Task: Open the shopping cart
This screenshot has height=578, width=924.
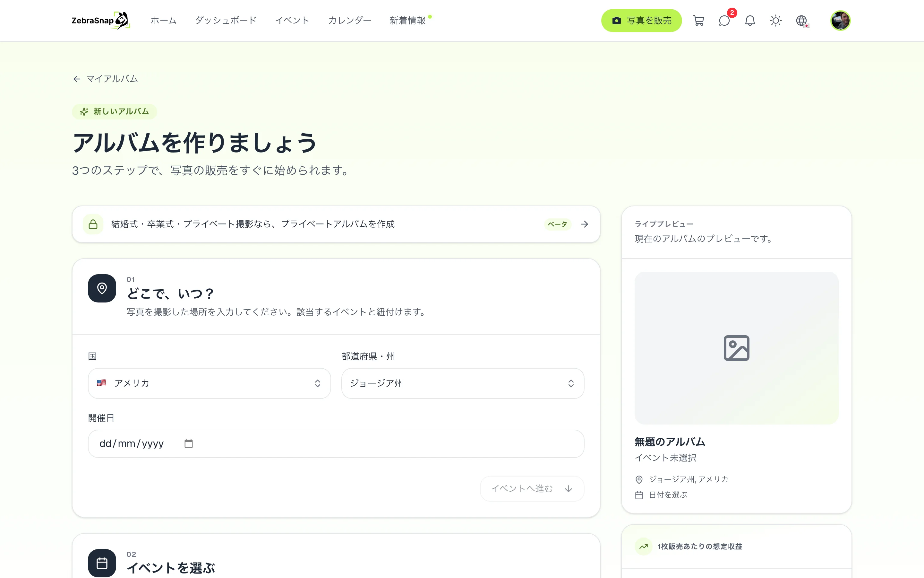Action: [x=698, y=20]
